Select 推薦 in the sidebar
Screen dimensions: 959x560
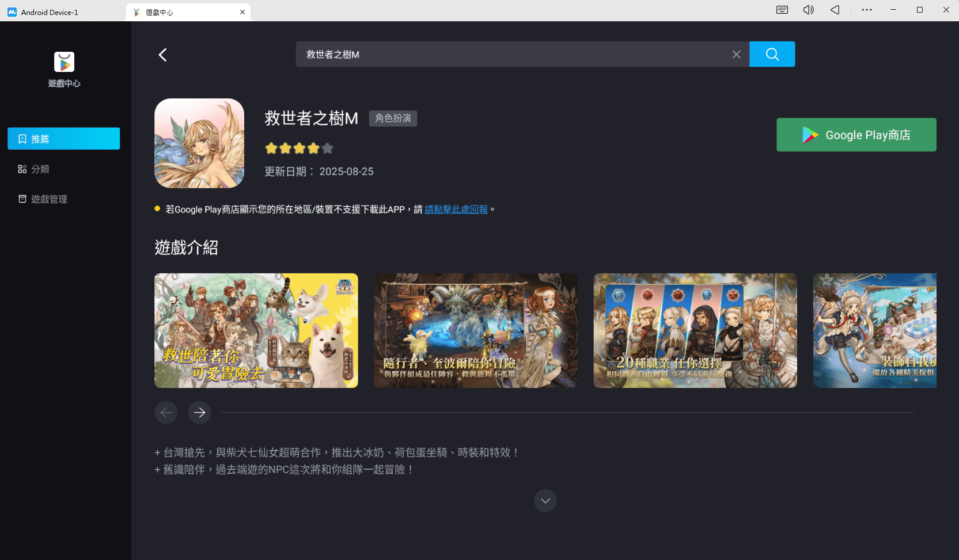coord(64,139)
